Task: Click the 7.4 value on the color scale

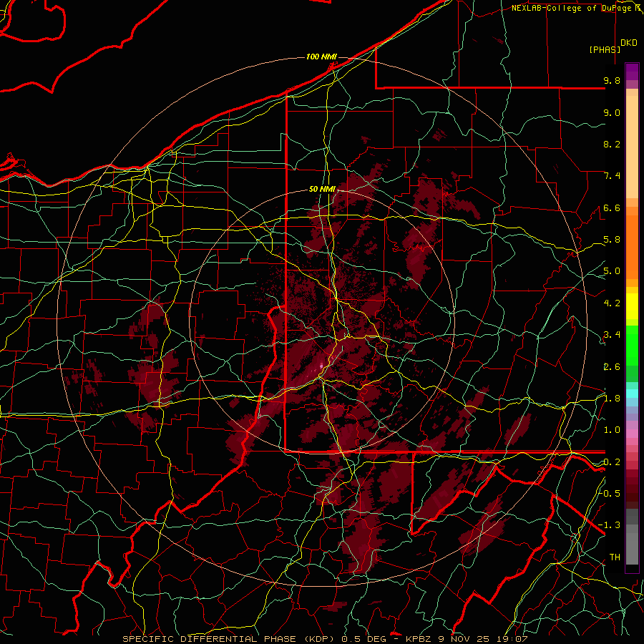Action: coord(612,176)
